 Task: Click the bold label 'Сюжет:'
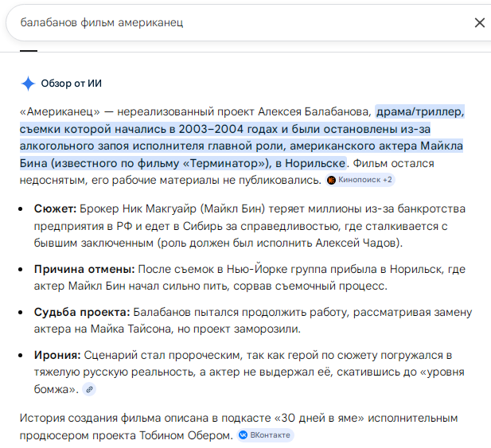pos(55,208)
